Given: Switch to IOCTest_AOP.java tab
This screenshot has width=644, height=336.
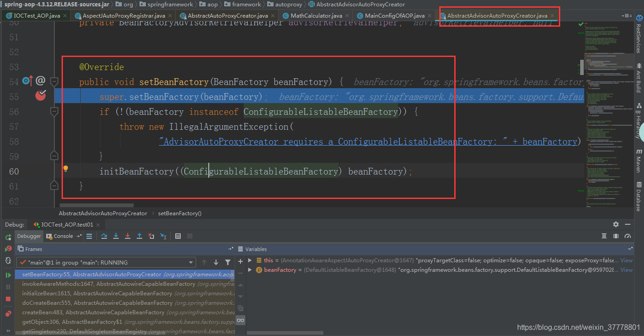Looking at the screenshot, I should [37, 15].
